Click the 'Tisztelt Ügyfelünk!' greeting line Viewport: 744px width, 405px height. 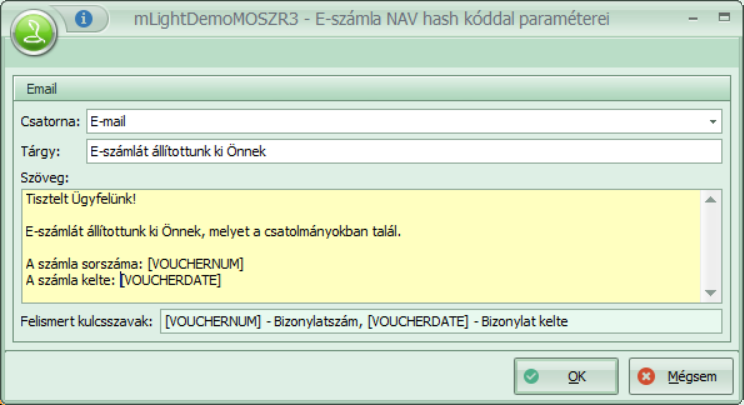(80, 199)
